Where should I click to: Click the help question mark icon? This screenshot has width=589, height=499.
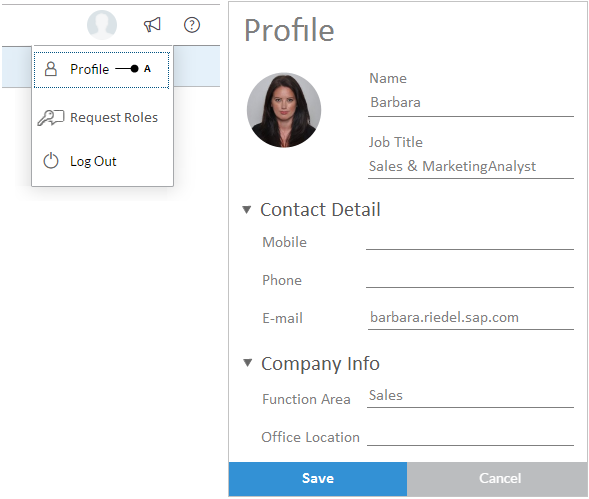pyautogui.click(x=192, y=25)
